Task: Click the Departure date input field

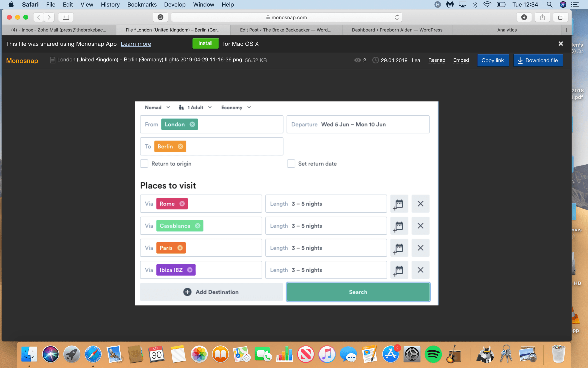Action: coord(357,124)
